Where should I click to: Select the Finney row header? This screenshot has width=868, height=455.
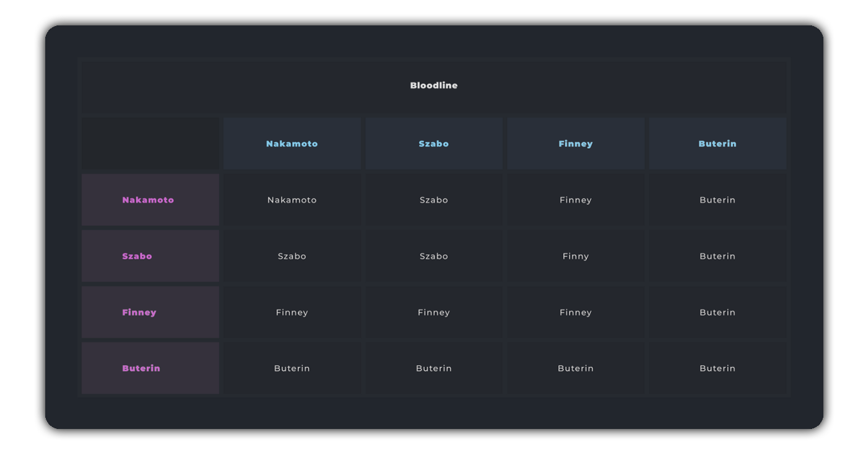(151, 312)
